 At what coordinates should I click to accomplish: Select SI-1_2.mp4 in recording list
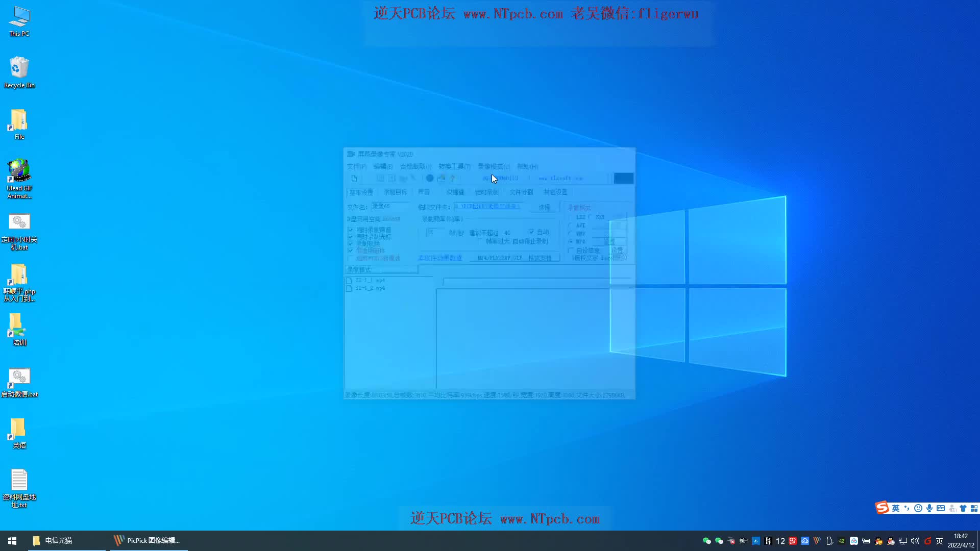point(366,288)
